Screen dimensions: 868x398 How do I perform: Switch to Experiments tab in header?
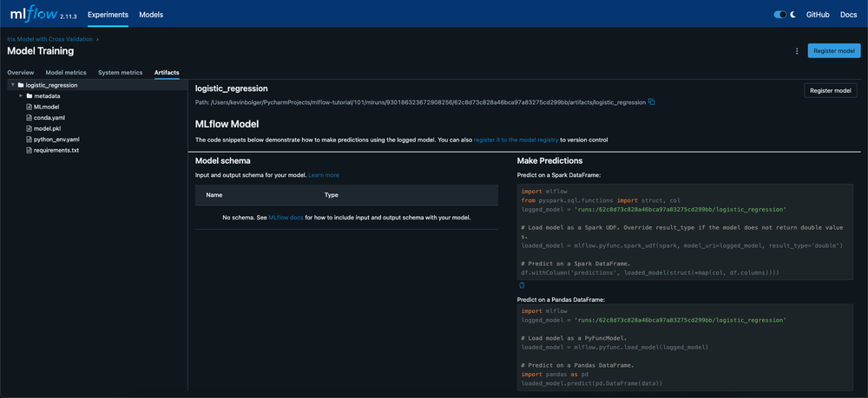pyautogui.click(x=108, y=15)
